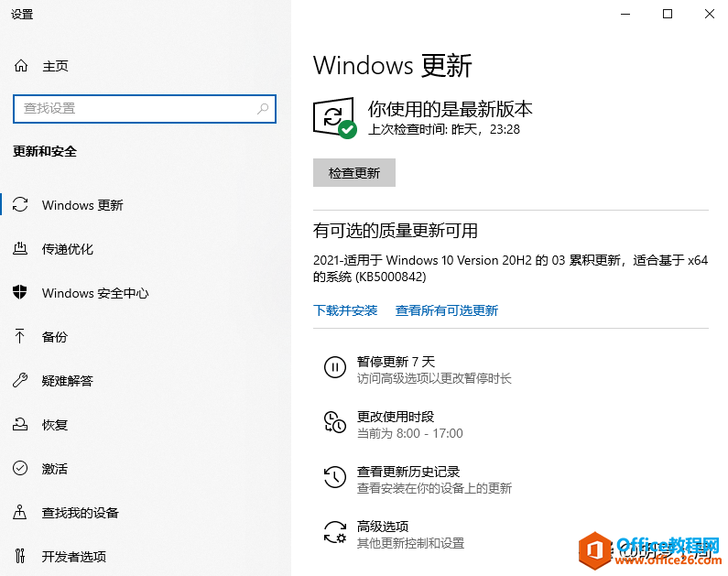Go to 主页 home page
The width and height of the screenshot is (728, 576).
55,66
